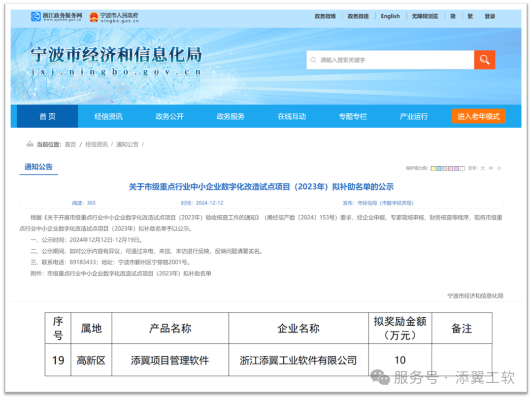The height and width of the screenshot is (399, 532).
Task: Click the orange search magnifier icon
Action: (484, 60)
